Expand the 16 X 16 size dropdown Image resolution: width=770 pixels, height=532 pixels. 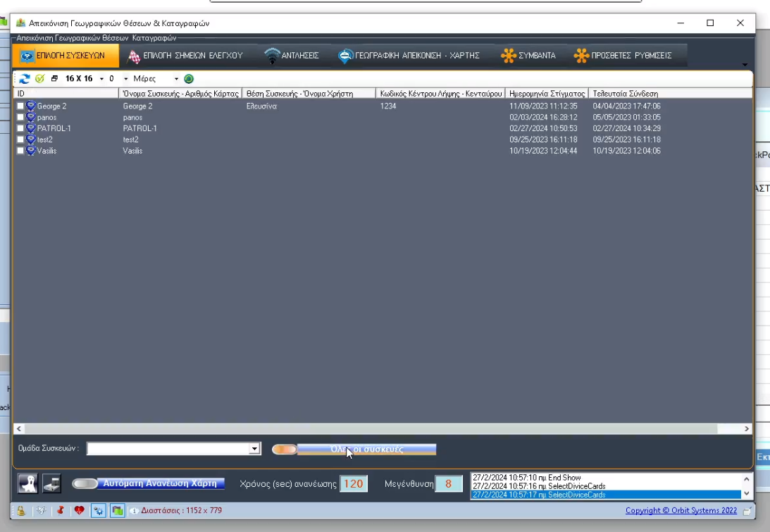click(101, 79)
